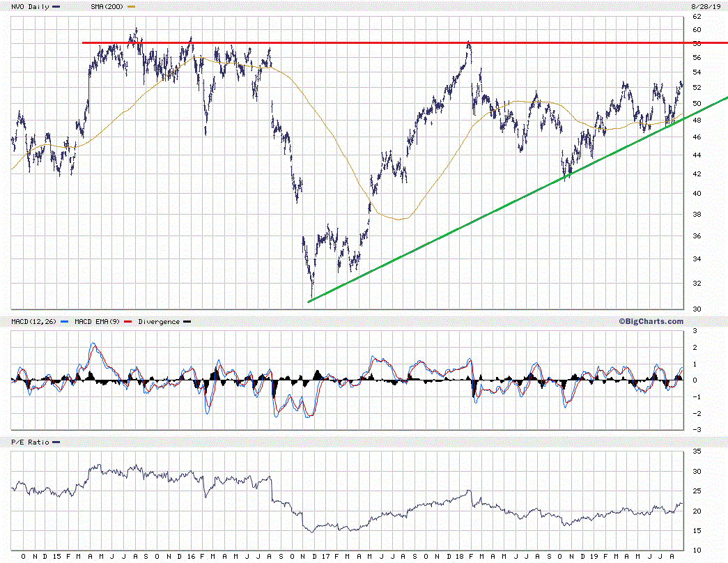The image size is (728, 563).
Task: Click the Divergence legend label
Action: tap(159, 321)
